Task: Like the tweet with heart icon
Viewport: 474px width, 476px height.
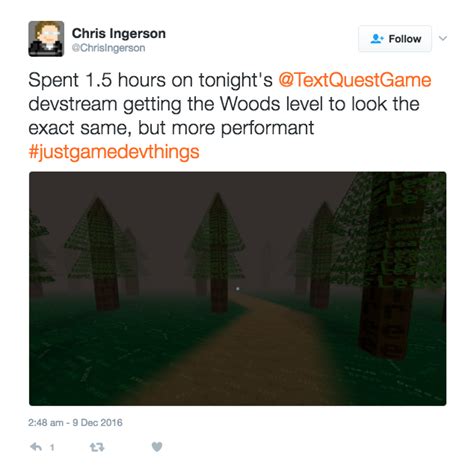Action: click(157, 447)
